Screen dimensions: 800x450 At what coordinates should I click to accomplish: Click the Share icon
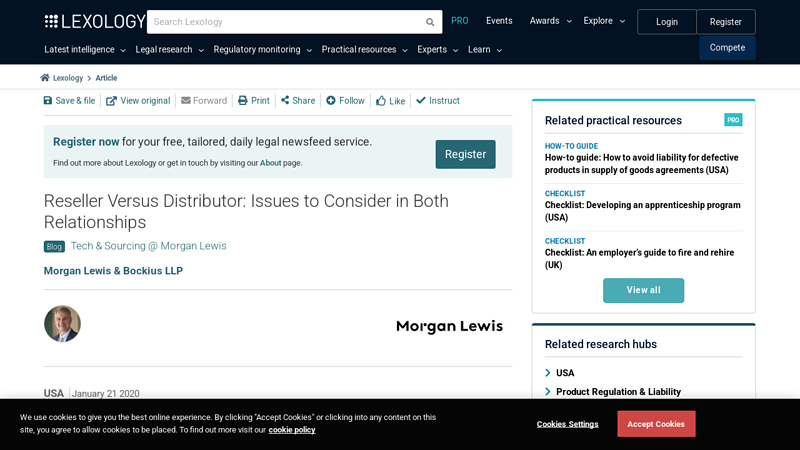(x=285, y=101)
